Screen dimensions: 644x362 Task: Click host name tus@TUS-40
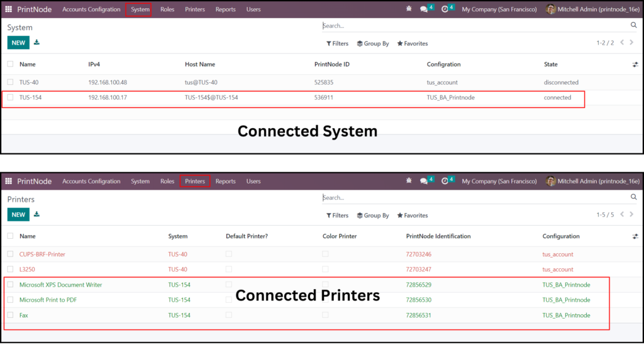coord(201,82)
